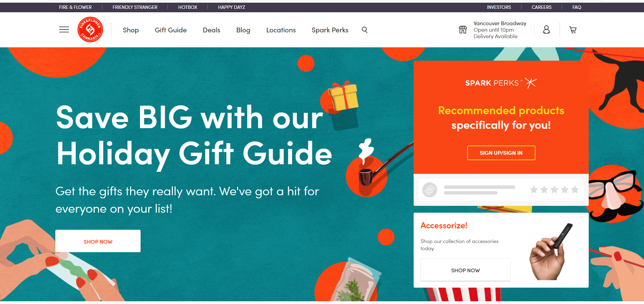The image size is (644, 304).
Task: Click the Fire & Flower Cannabis logo
Action: tap(90, 30)
